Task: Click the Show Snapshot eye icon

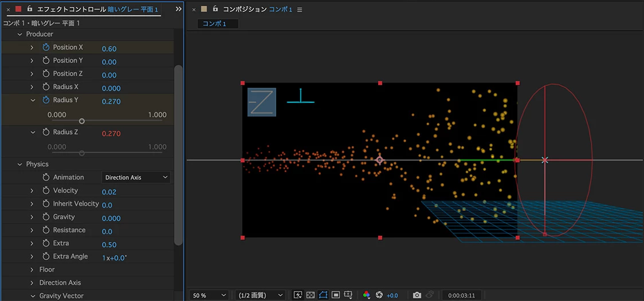Action: tap(430, 295)
